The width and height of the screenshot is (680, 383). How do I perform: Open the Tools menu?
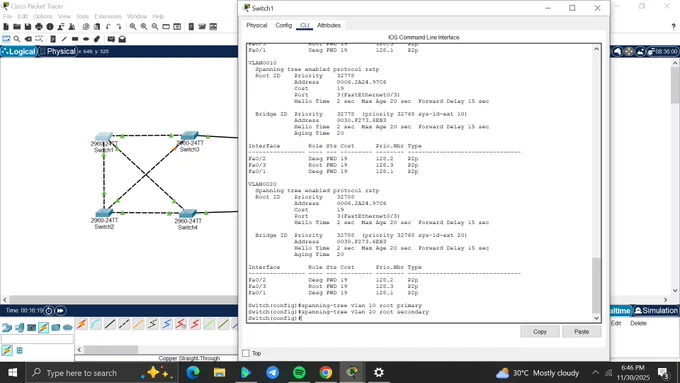point(82,16)
